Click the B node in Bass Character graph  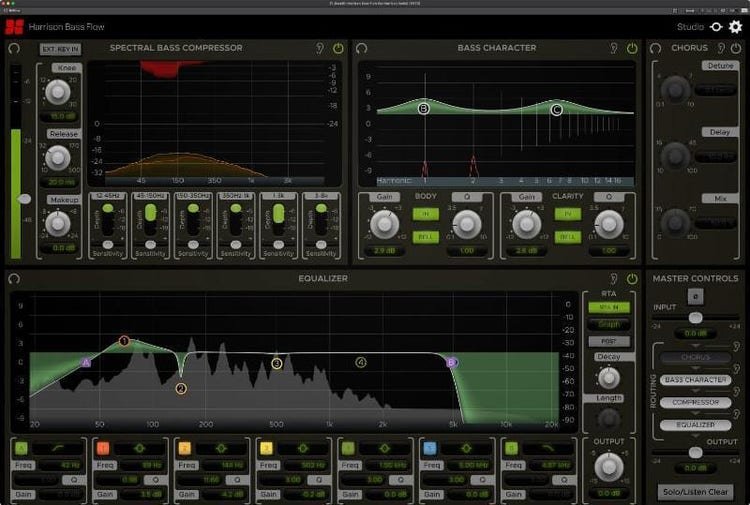click(423, 109)
